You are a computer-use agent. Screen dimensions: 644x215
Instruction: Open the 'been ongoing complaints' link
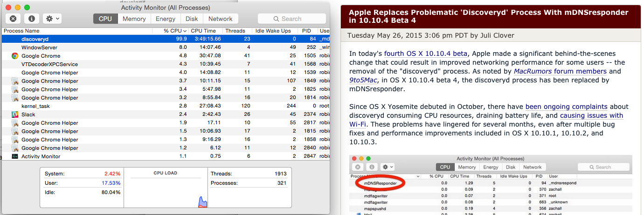pyautogui.click(x=566, y=107)
